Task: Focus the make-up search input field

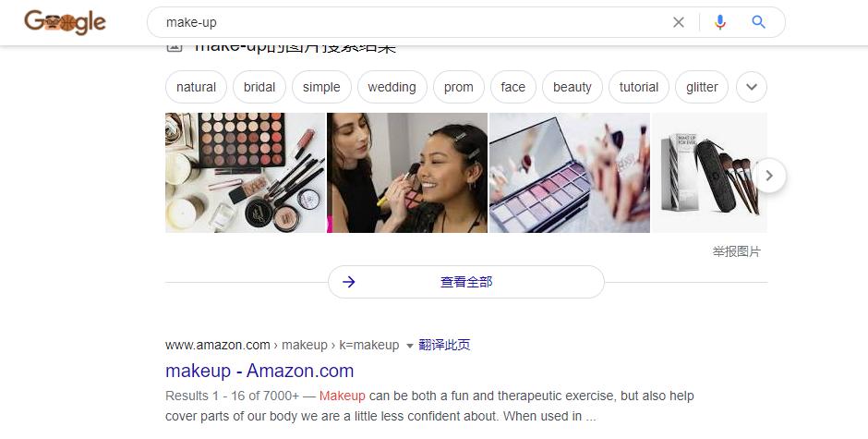Action: 410,22
